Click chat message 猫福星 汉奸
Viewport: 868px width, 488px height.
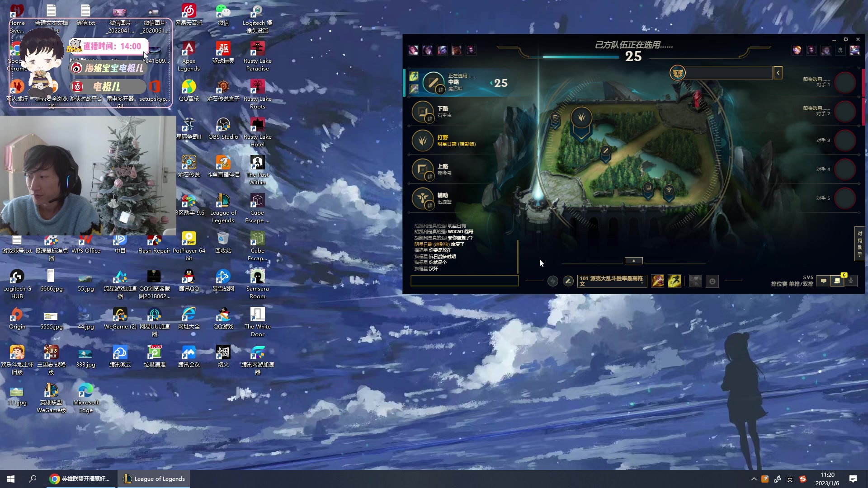pyautogui.click(x=426, y=268)
